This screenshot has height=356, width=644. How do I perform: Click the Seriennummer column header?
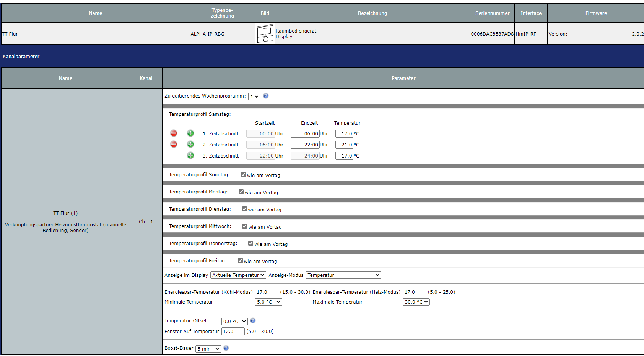tap(492, 13)
